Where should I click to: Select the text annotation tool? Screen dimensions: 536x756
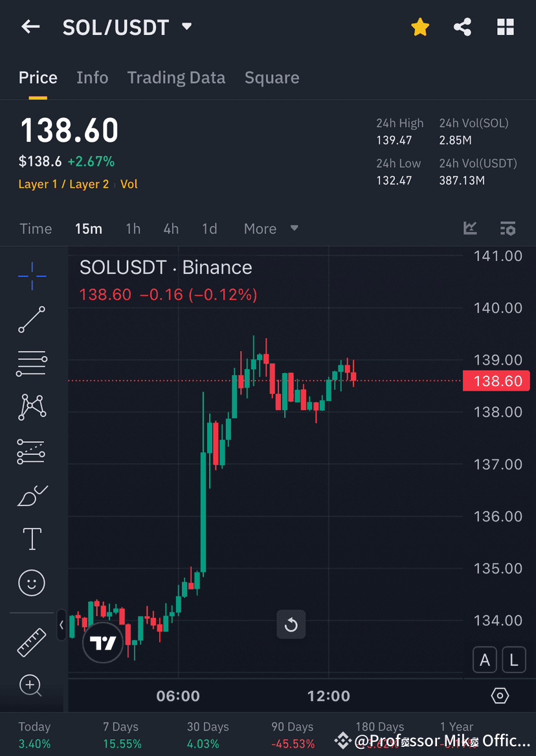[32, 538]
